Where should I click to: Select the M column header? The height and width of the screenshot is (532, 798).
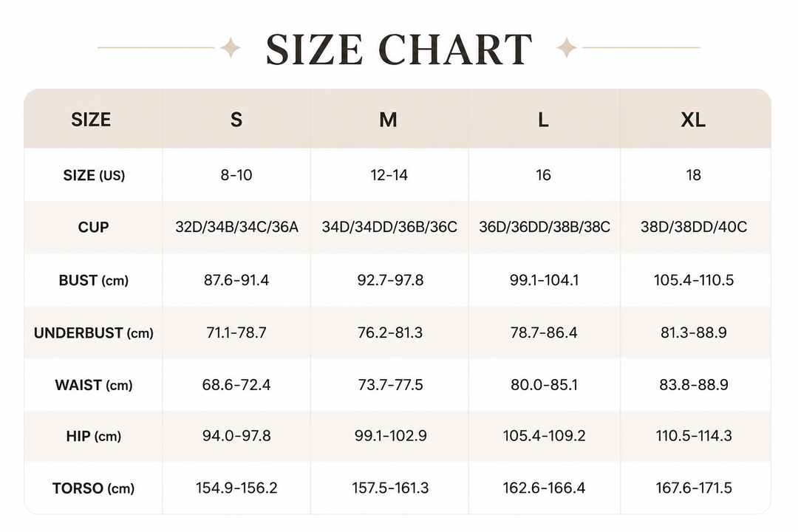coord(389,120)
